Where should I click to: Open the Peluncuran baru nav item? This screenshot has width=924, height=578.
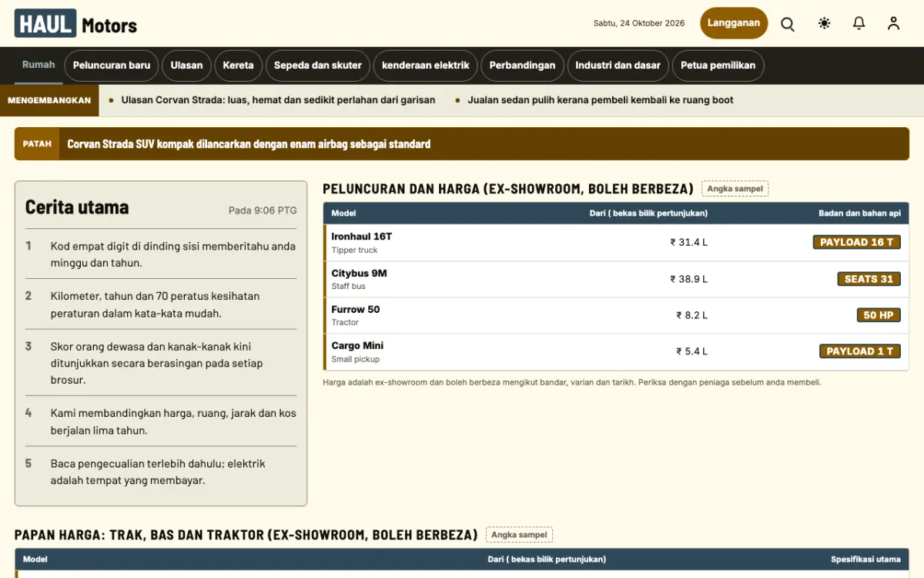(112, 66)
